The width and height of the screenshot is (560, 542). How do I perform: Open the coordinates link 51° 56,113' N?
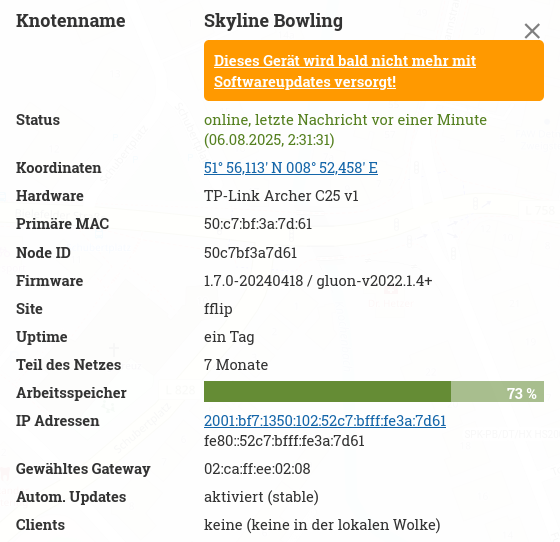[291, 168]
